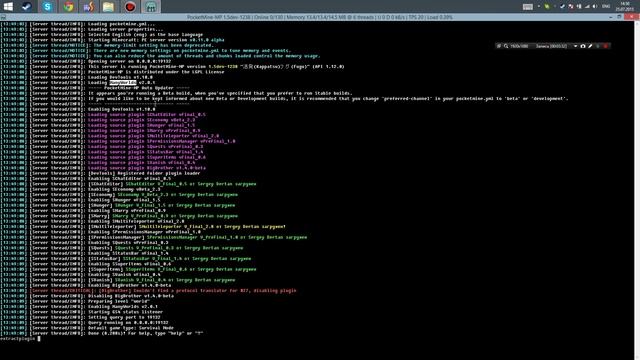Open File Explorer folder icon on taskbar
The width and height of the screenshot is (640, 360).
pos(108,7)
